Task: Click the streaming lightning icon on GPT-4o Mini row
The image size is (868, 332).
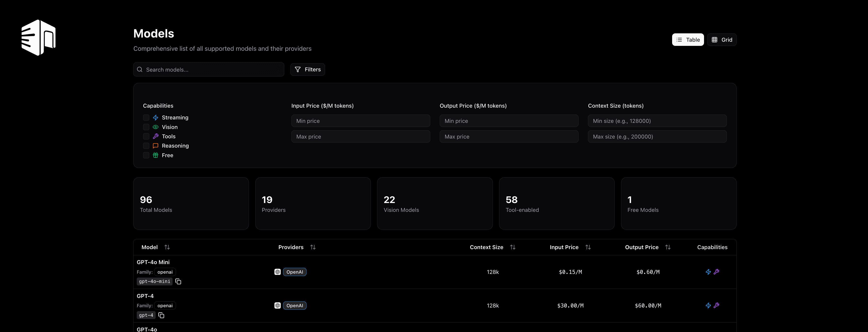Action: (708, 272)
